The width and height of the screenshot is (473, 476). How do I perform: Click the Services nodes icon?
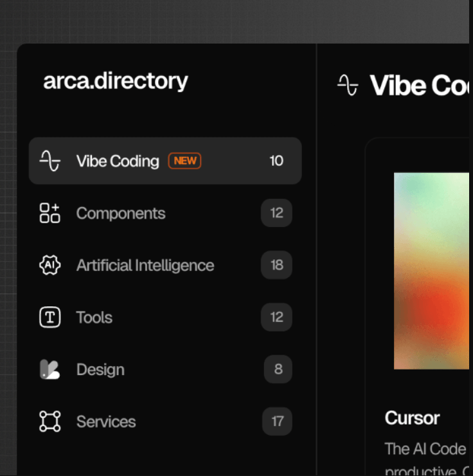click(49, 421)
